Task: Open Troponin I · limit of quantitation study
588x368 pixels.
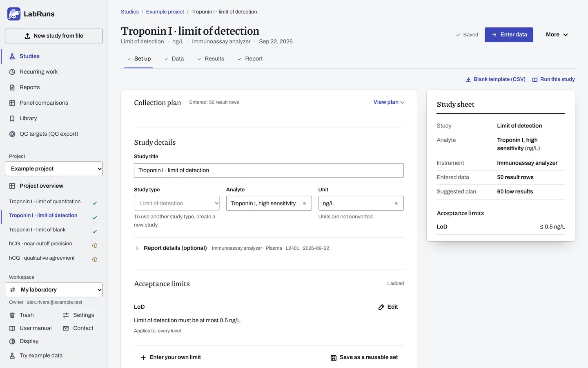Action: click(45, 202)
